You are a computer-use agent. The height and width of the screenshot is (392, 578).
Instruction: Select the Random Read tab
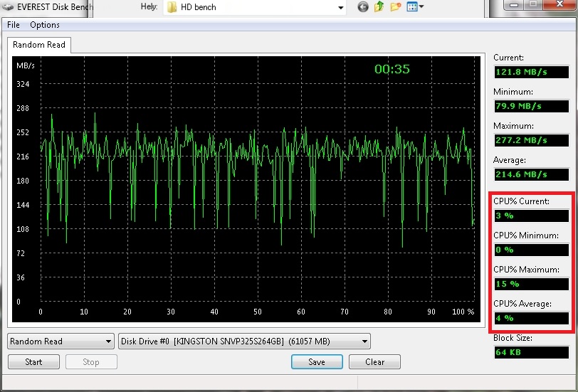pos(39,45)
